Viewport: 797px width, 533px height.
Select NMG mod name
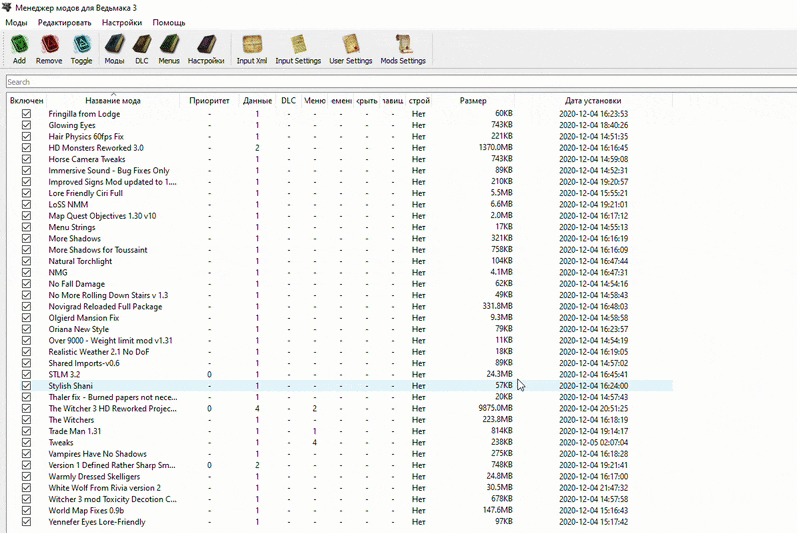click(58, 272)
